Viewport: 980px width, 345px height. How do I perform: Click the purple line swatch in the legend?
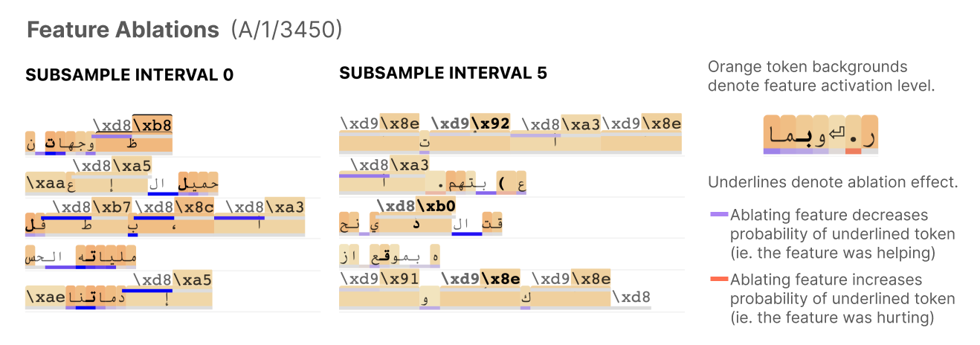719,214
